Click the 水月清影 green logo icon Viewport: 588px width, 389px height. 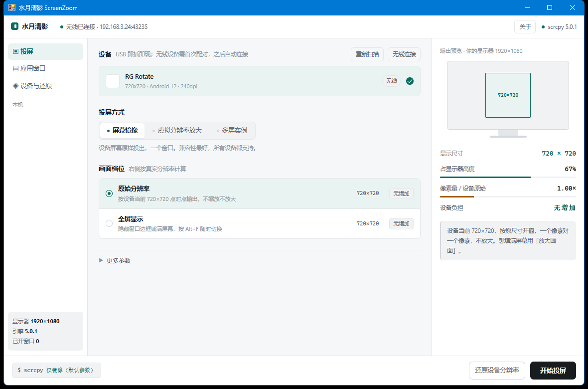point(14,26)
